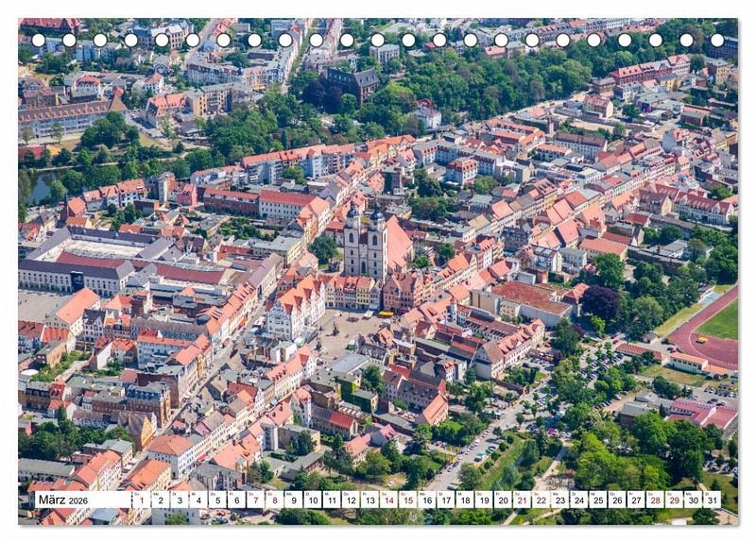Select day 20 in the calendar strip
Viewport: 756px width, 543px height.
[503, 500]
